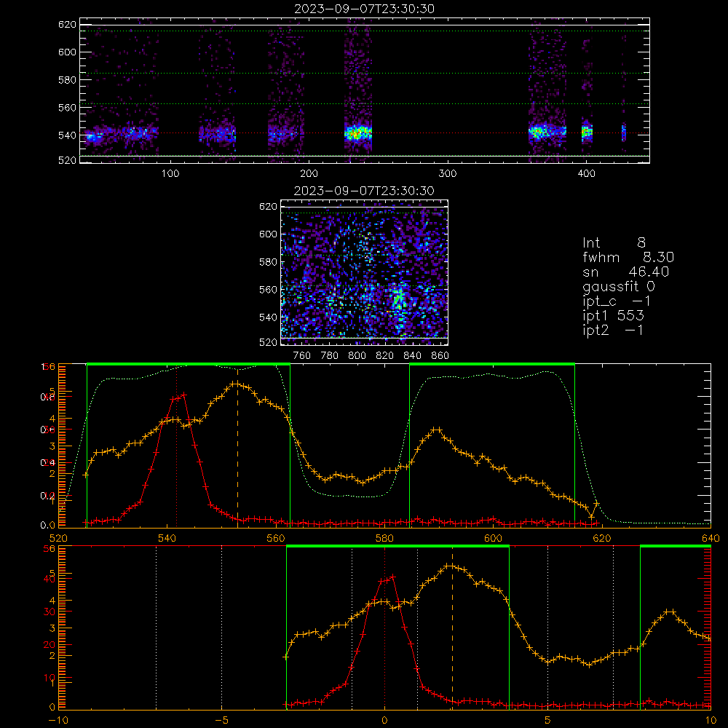Viewport: 728px width, 728px height.
Task: Click the left thick green bar atop the profile plot
Action: click(x=189, y=364)
